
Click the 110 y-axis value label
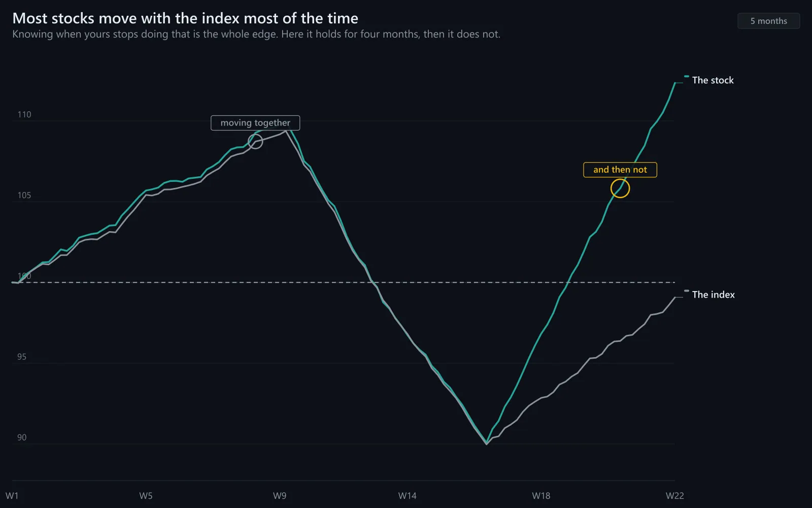click(24, 115)
